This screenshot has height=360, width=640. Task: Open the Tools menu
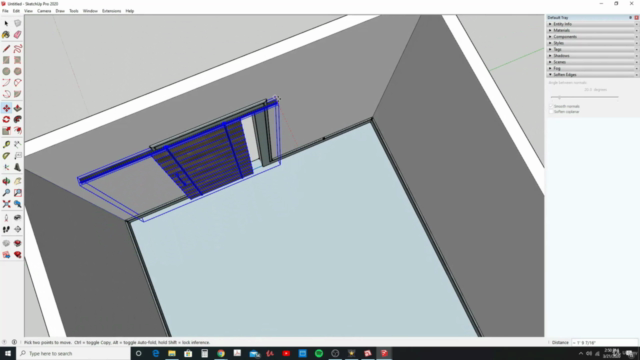point(74,11)
